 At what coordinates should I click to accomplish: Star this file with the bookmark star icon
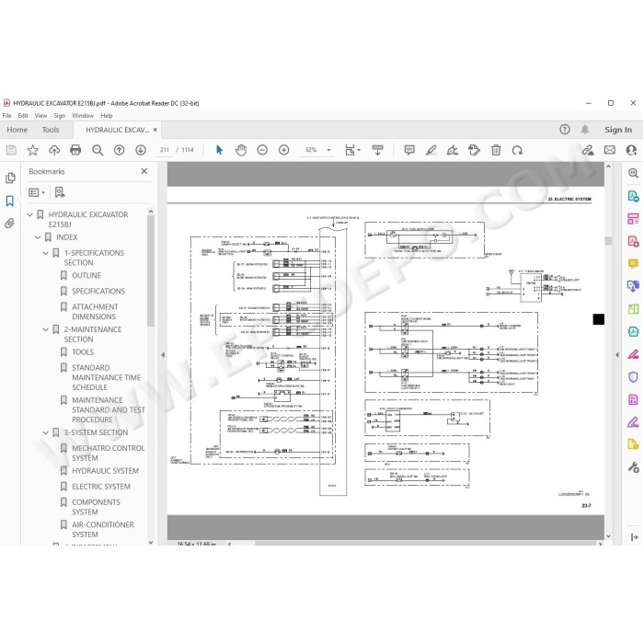coord(33,150)
